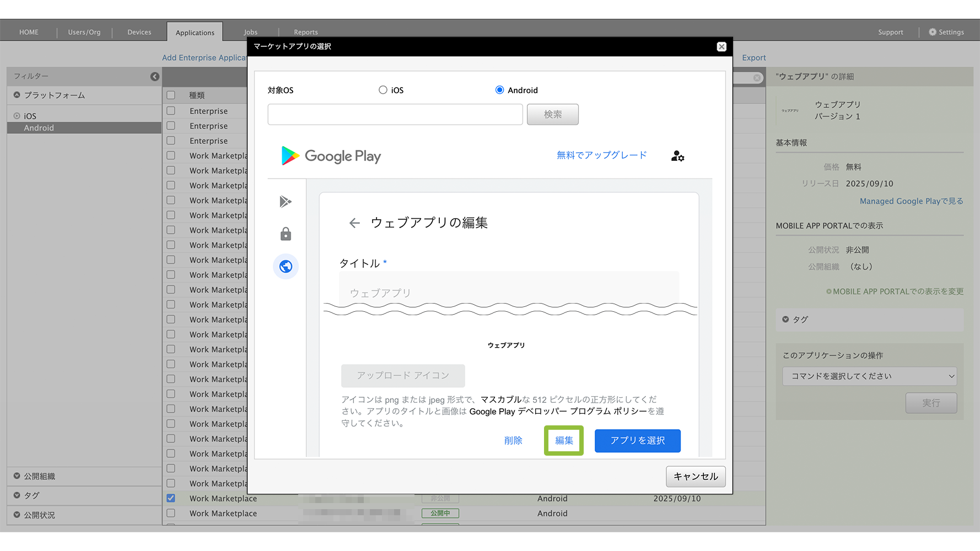This screenshot has height=551, width=980.
Task: Open the private apps lock icon
Action: (286, 234)
